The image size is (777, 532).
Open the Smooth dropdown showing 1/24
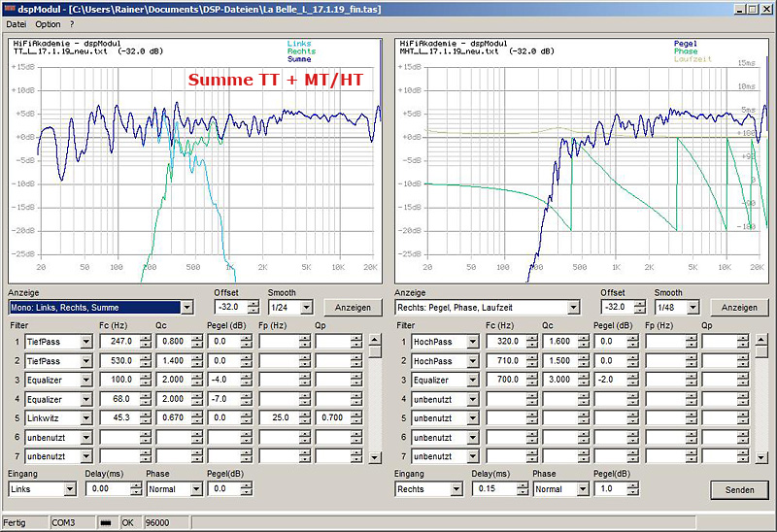(307, 308)
